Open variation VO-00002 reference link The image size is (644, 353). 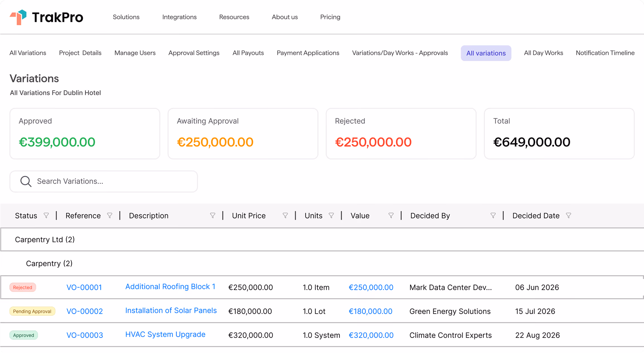point(84,311)
